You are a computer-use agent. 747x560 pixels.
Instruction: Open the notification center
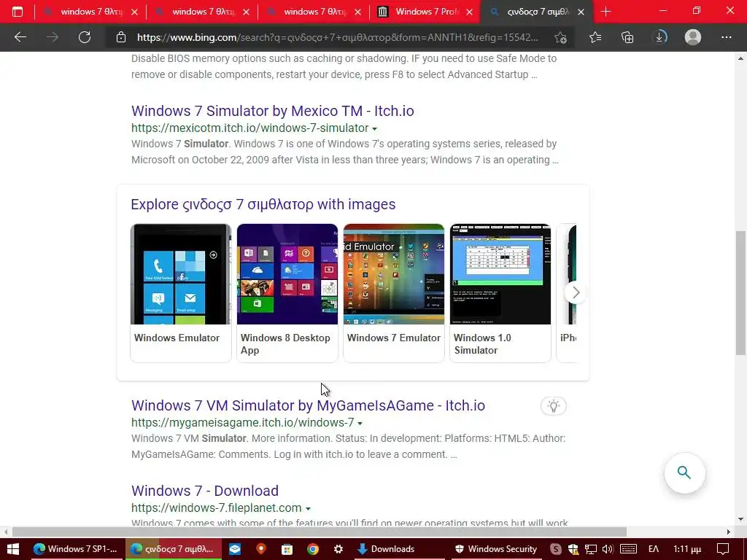pyautogui.click(x=723, y=549)
